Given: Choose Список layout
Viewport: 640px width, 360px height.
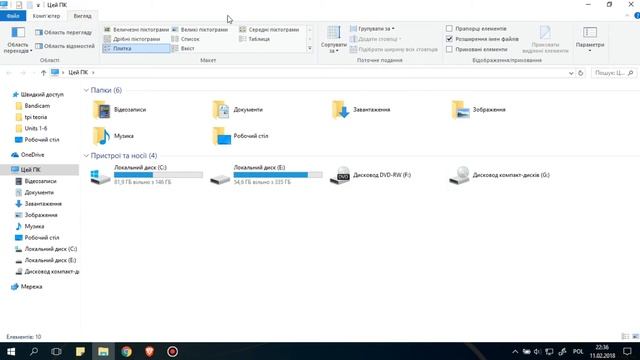Looking at the screenshot, I should [x=186, y=39].
